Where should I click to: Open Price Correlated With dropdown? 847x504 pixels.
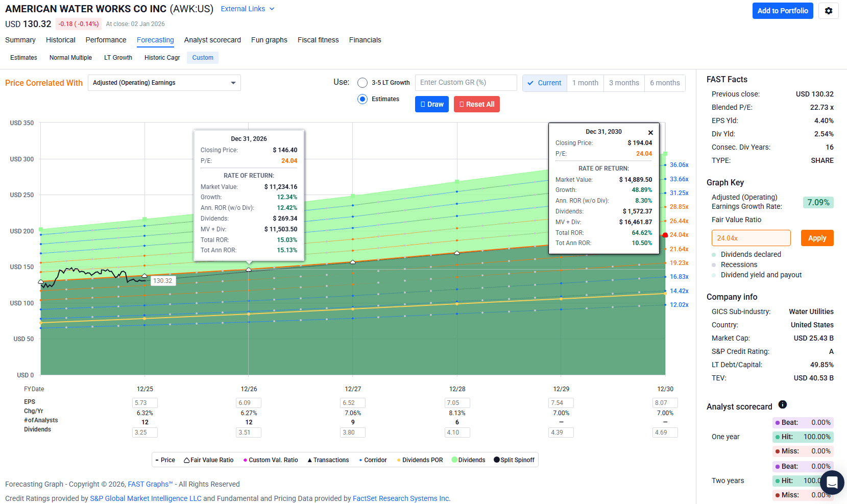point(164,83)
